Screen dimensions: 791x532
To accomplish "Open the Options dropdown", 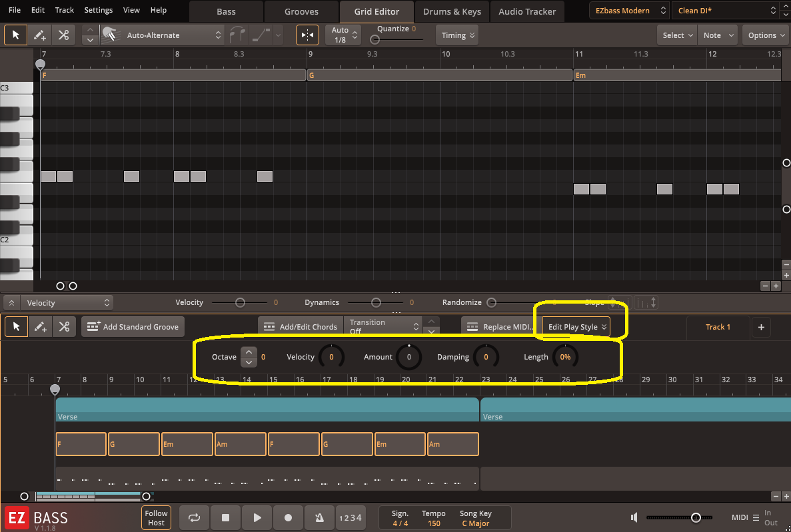I will click(766, 35).
